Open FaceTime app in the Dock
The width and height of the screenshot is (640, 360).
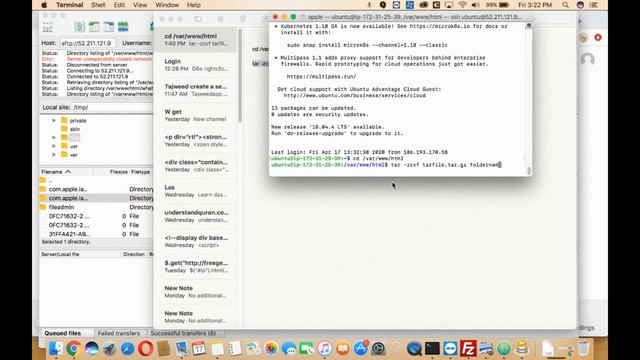(x=307, y=348)
